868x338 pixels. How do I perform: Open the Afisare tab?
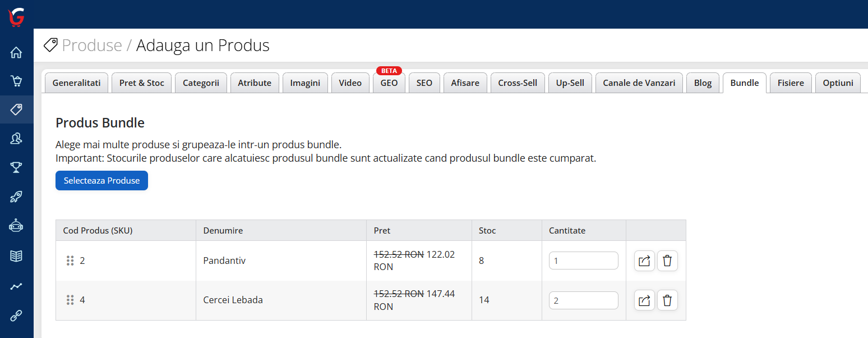(465, 83)
